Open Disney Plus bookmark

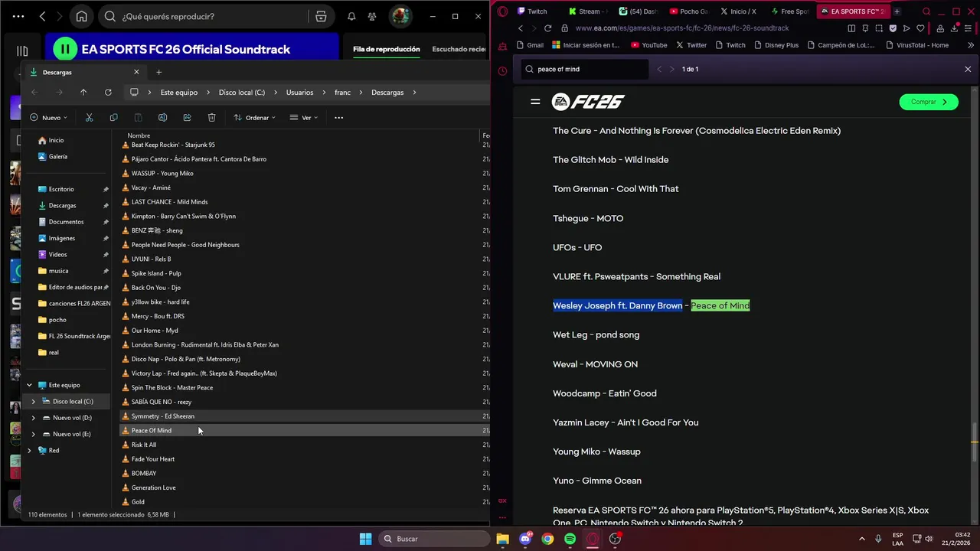point(776,45)
